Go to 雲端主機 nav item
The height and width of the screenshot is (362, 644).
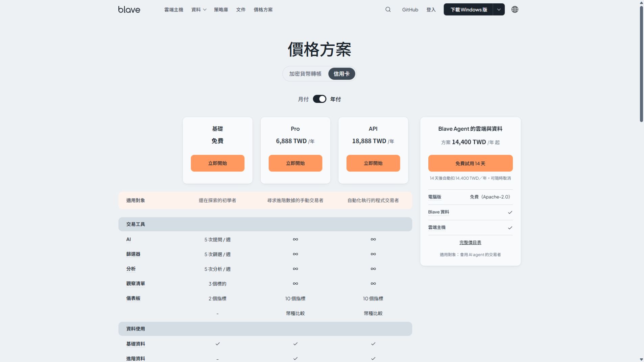(x=173, y=9)
